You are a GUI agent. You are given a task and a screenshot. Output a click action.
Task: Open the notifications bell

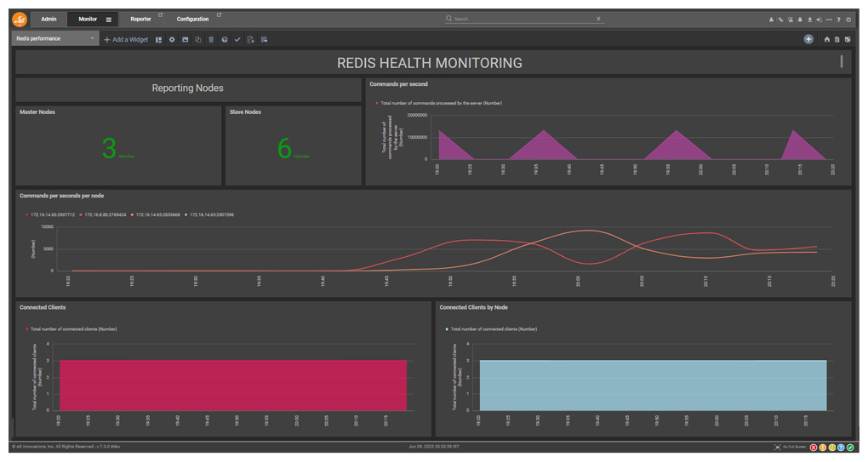800,20
